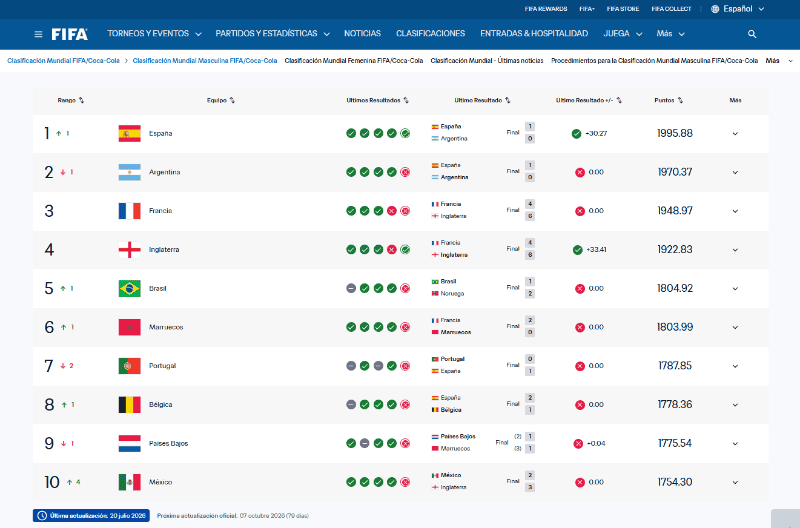Expand the Bélgica row details
The width and height of the screenshot is (800, 528).
click(x=735, y=405)
